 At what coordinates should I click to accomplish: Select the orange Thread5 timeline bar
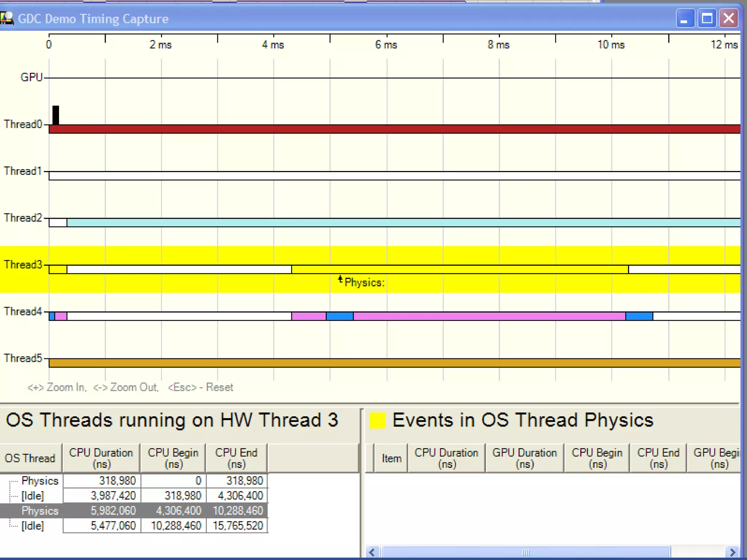pyautogui.click(x=394, y=363)
